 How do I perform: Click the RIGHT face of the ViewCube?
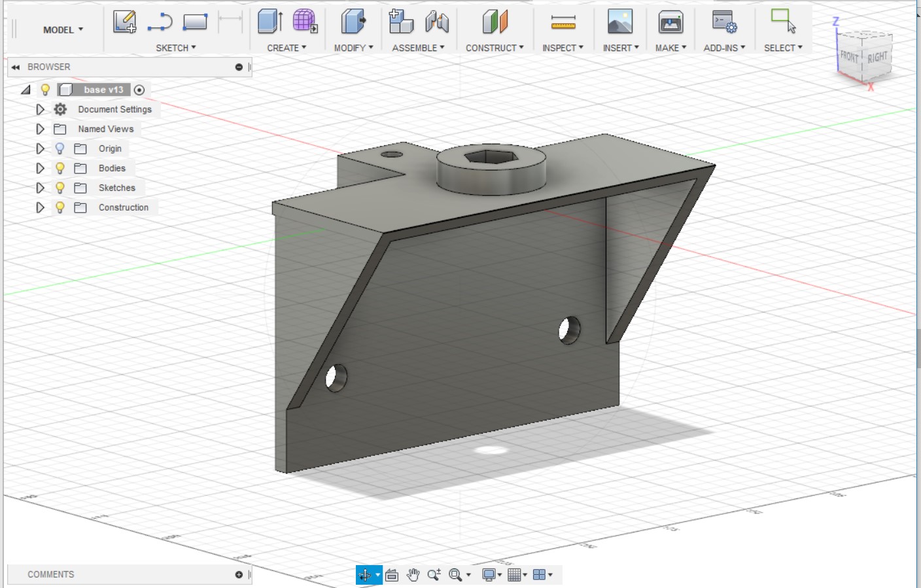(877, 58)
